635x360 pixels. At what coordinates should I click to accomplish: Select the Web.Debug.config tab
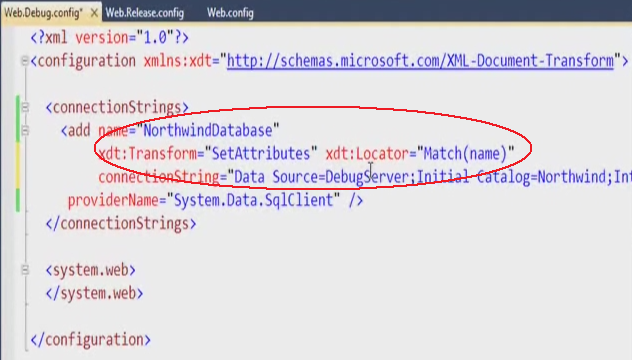(42, 13)
